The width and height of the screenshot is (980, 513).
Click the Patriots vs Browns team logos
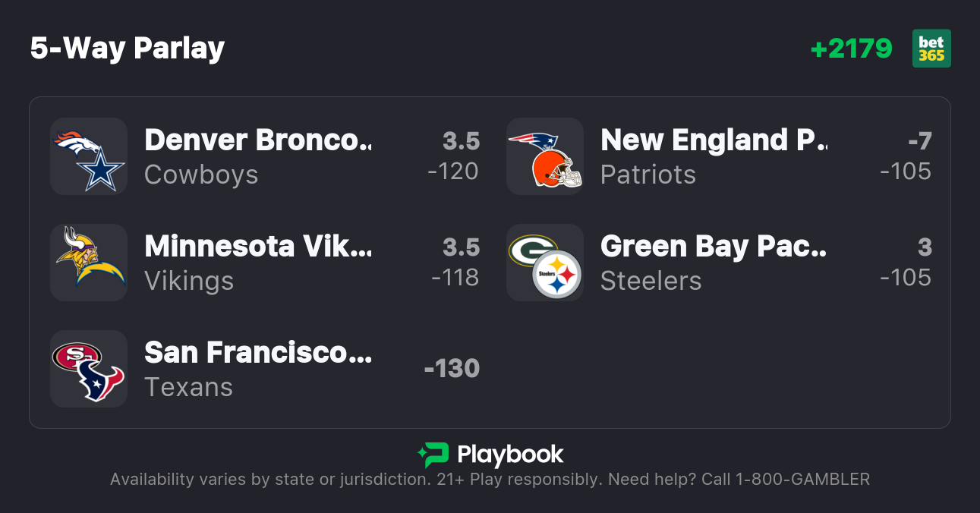(x=544, y=156)
